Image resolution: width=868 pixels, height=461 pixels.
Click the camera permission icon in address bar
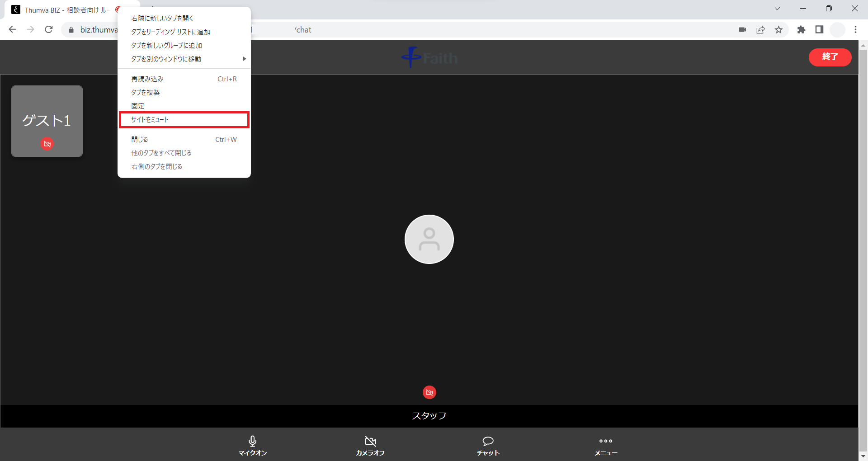[742, 30]
